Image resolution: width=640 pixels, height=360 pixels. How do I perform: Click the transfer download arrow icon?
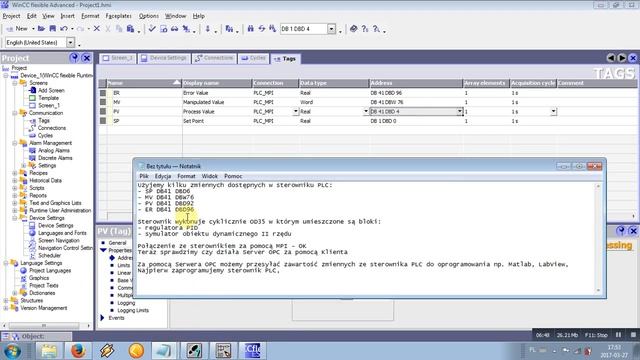click(x=208, y=29)
